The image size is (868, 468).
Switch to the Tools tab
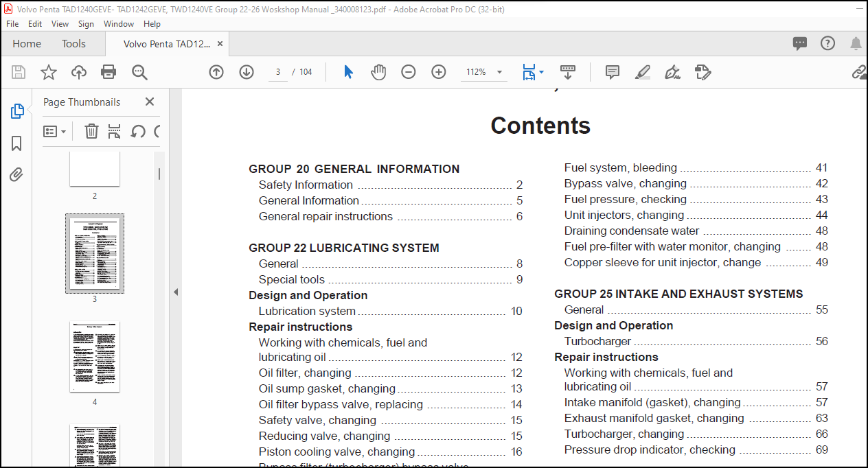[x=73, y=43]
